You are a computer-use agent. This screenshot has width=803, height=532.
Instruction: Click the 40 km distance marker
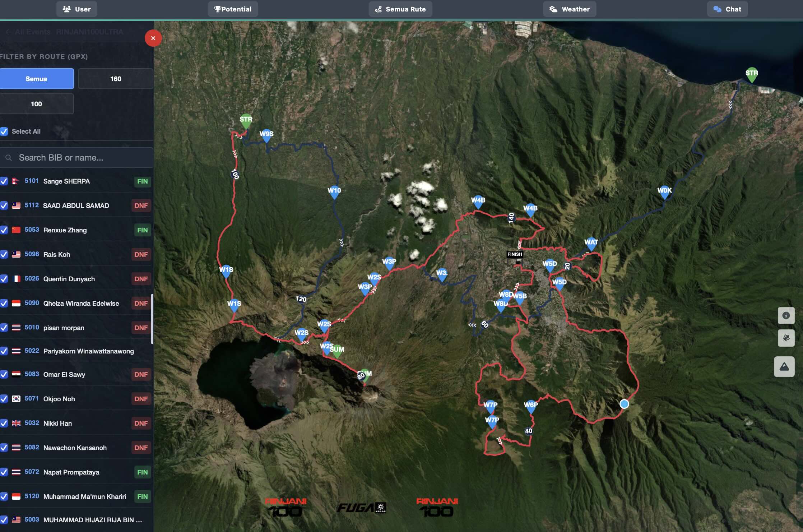(529, 431)
